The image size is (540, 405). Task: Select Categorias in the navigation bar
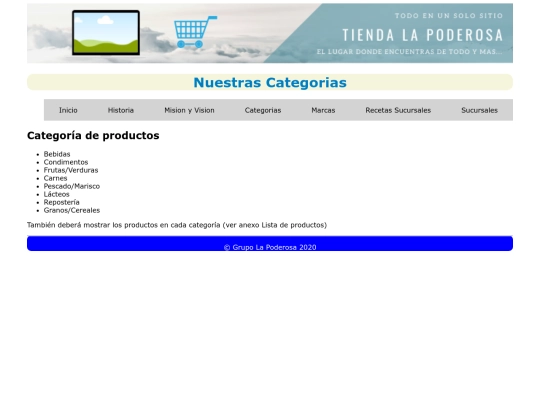263,110
